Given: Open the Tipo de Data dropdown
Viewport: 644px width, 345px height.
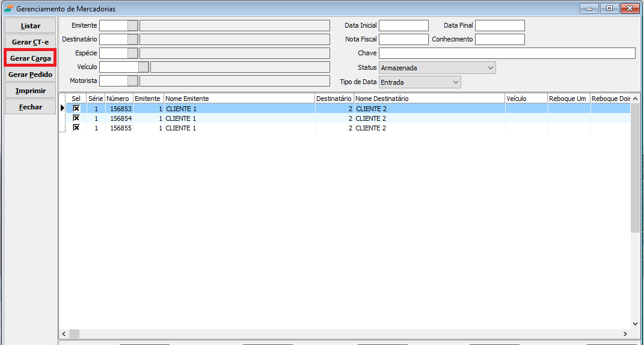Looking at the screenshot, I should [456, 82].
